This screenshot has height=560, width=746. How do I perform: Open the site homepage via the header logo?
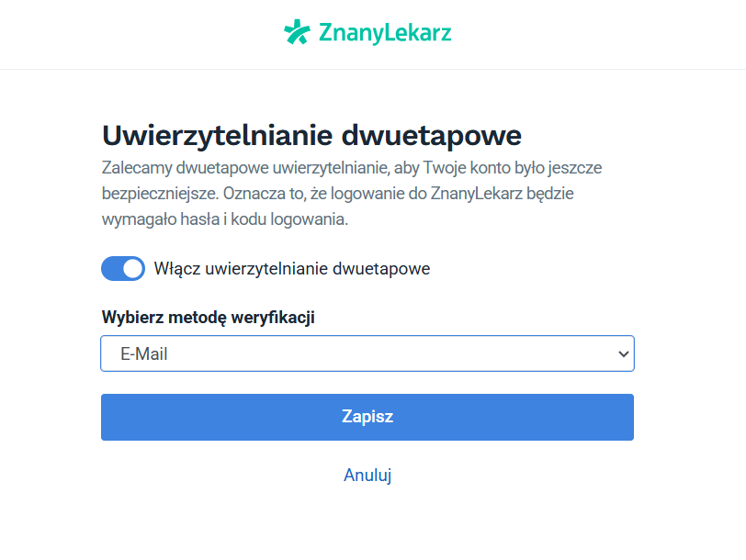click(367, 33)
